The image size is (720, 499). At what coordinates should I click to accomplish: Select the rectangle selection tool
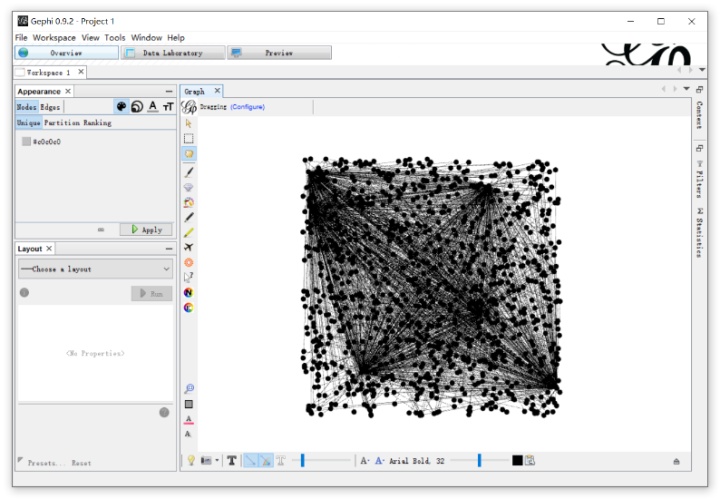[188, 138]
